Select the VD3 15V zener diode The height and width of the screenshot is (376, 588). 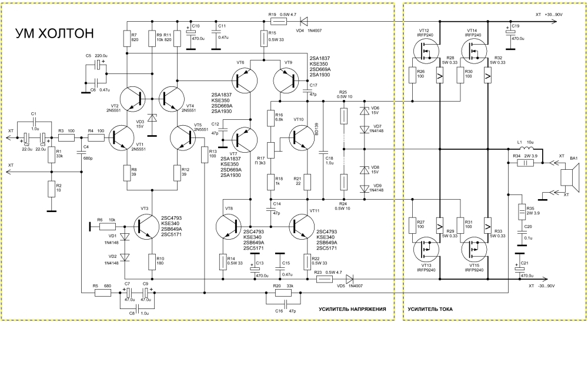152,117
